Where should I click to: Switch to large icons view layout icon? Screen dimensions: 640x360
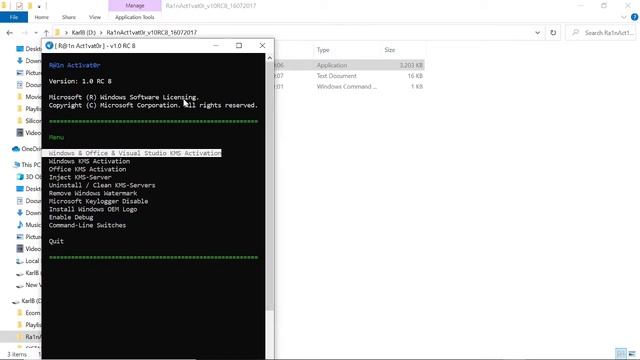632,353
